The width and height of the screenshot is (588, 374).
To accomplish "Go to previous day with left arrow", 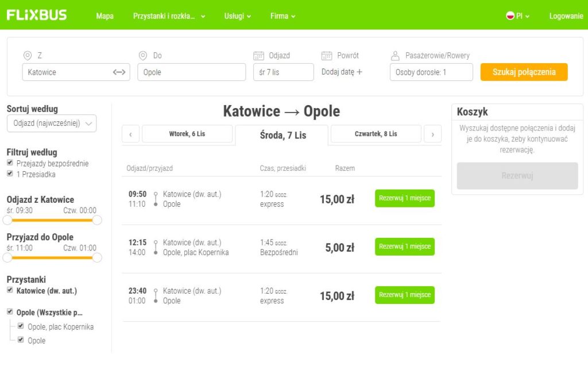I will pyautogui.click(x=130, y=134).
